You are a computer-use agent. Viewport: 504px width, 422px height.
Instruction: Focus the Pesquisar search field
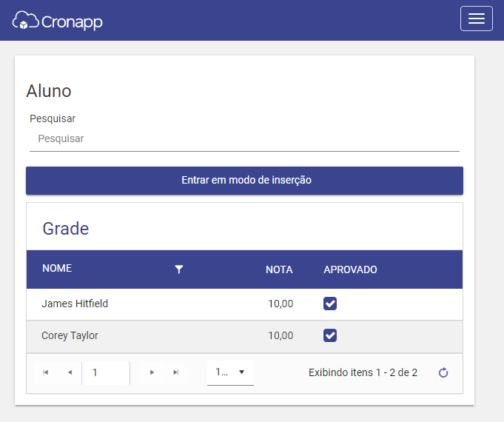pos(245,139)
